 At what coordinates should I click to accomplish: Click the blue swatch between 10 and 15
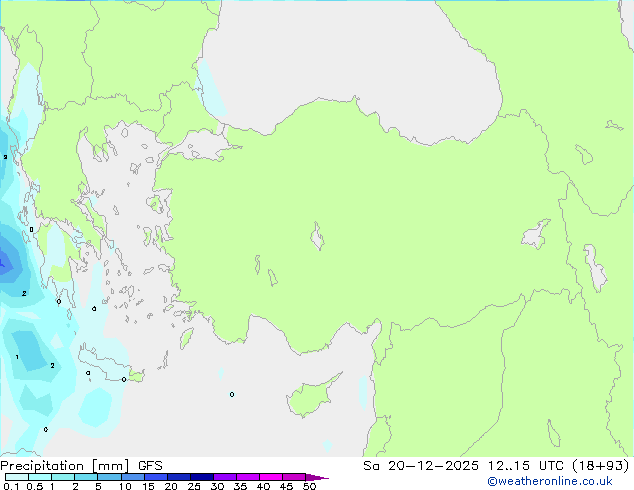pyautogui.click(x=132, y=477)
